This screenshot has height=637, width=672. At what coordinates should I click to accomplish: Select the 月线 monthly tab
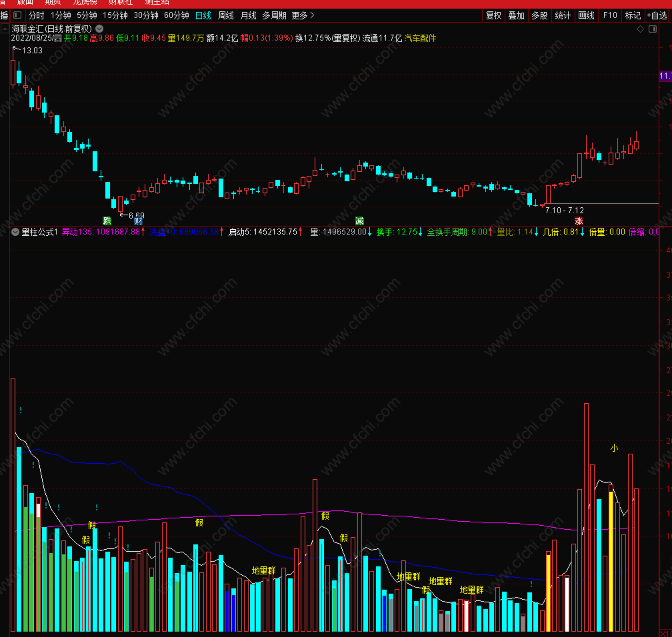point(249,16)
